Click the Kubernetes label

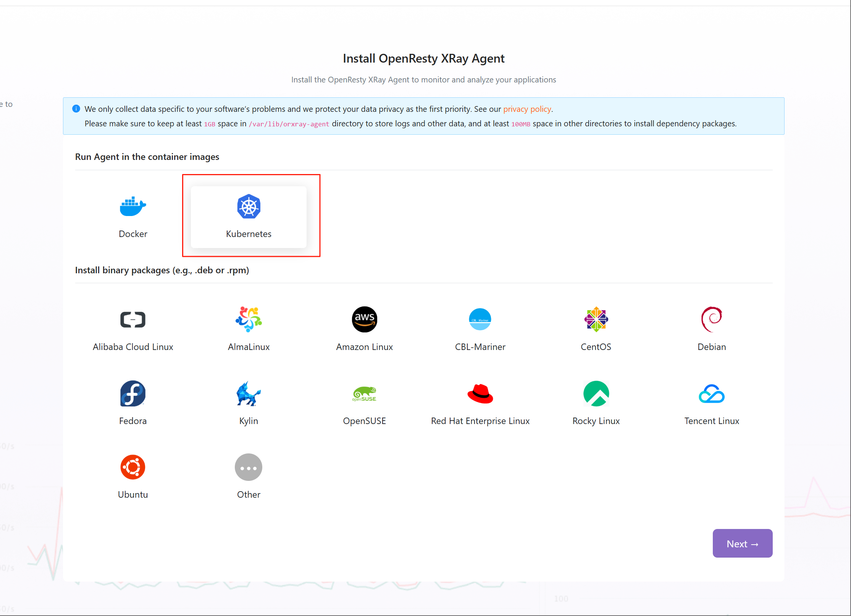pyautogui.click(x=249, y=234)
